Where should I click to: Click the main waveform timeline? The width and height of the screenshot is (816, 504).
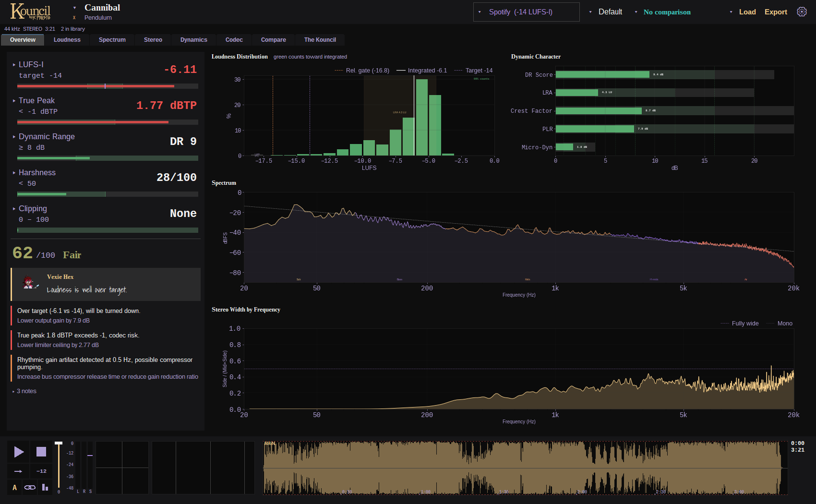pyautogui.click(x=525, y=468)
